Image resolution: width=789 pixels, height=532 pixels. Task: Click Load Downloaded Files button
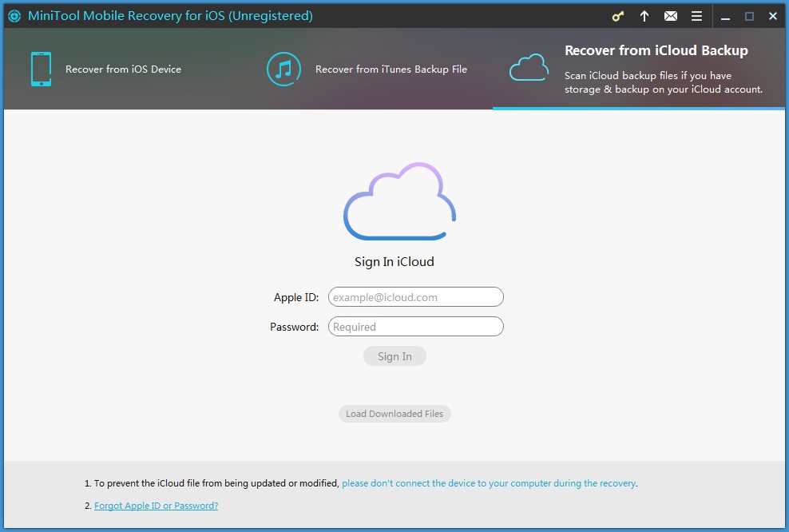tap(394, 414)
